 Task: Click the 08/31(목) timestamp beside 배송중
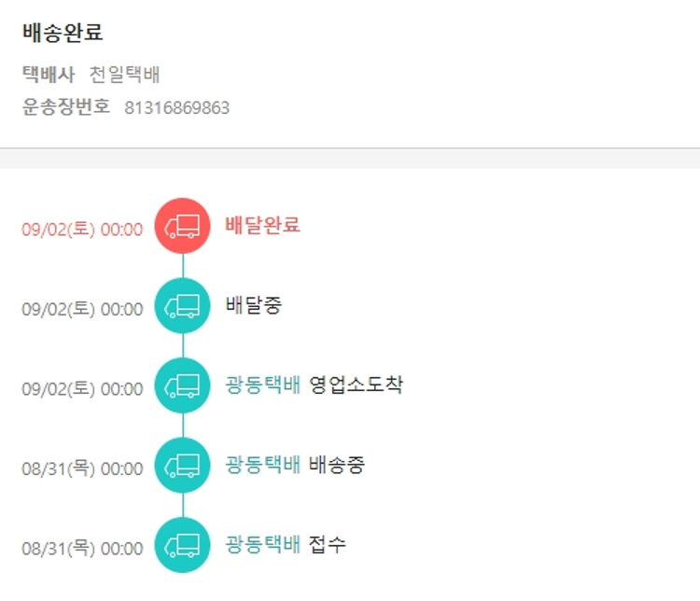click(82, 468)
